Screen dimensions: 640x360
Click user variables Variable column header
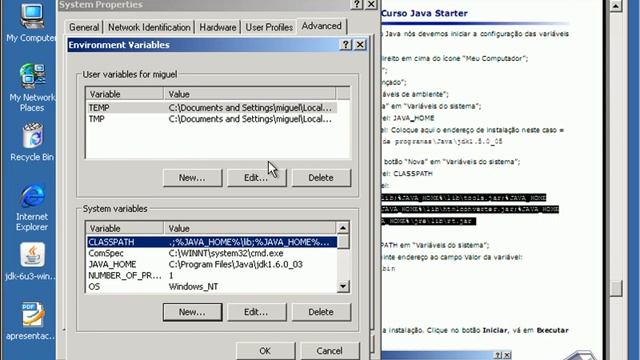click(x=124, y=94)
